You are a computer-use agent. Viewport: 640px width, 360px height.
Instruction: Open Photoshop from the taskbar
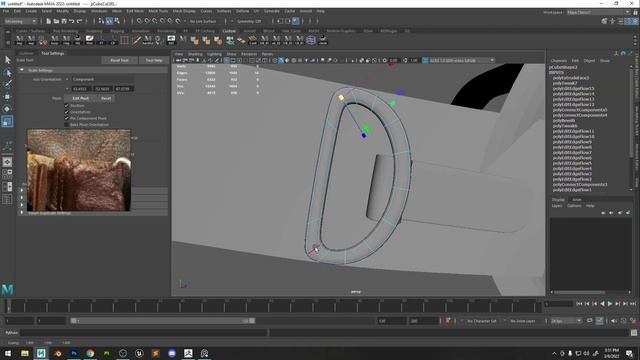(x=74, y=353)
